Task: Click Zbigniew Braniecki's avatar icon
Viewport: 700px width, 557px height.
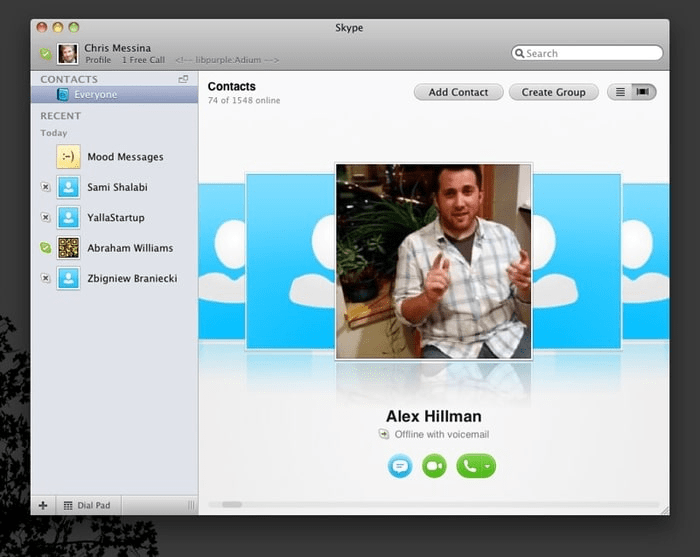Action: tap(68, 278)
